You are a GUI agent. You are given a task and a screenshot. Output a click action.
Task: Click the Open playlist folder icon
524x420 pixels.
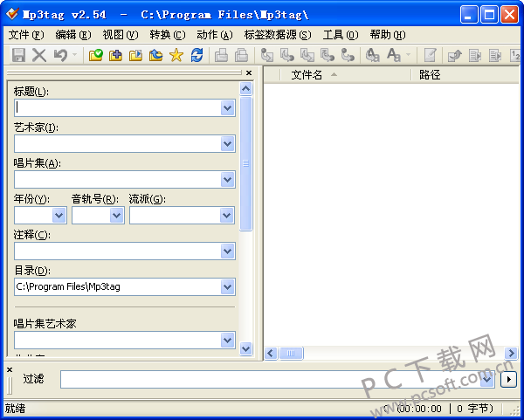(135, 55)
